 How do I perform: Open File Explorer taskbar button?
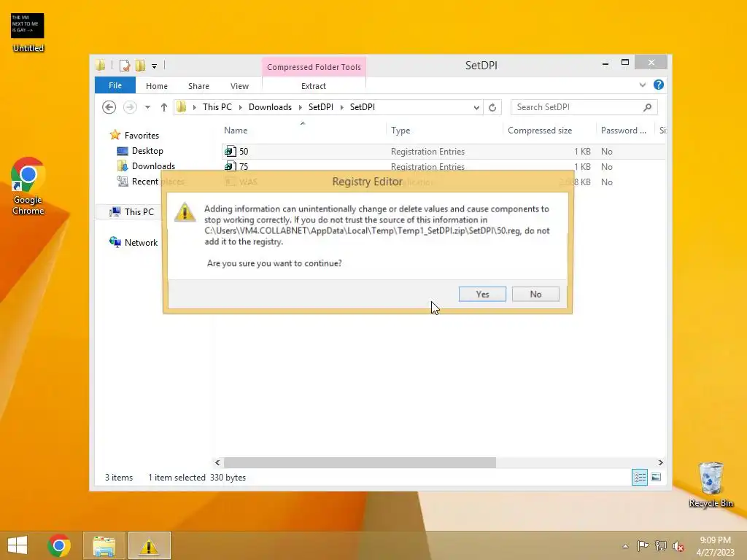(x=104, y=545)
